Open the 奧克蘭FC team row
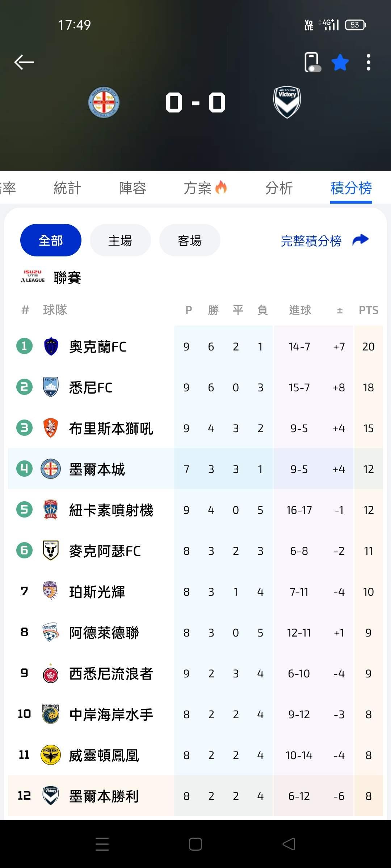The height and width of the screenshot is (868, 391). click(98, 346)
